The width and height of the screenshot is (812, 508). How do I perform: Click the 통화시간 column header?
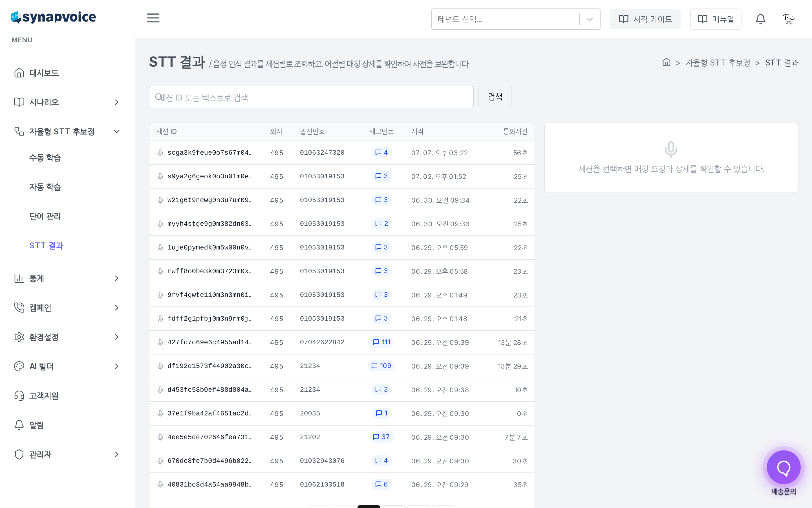tap(515, 131)
